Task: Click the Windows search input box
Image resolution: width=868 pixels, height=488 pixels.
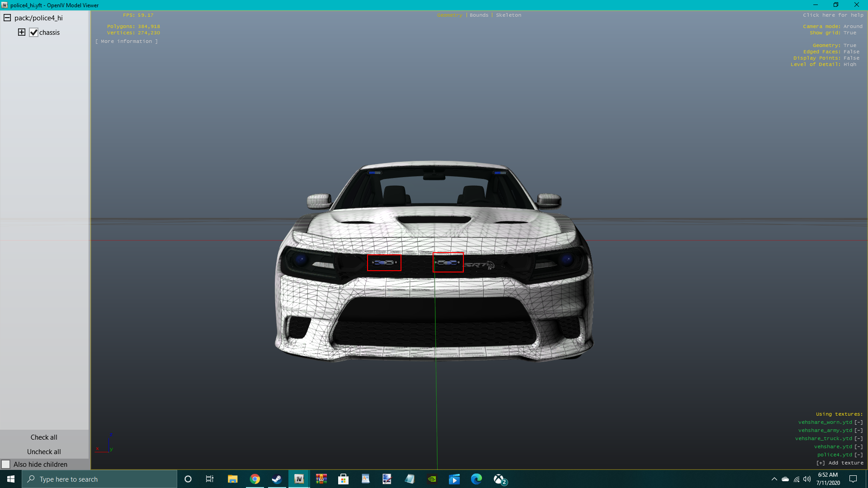Action: coord(99,479)
